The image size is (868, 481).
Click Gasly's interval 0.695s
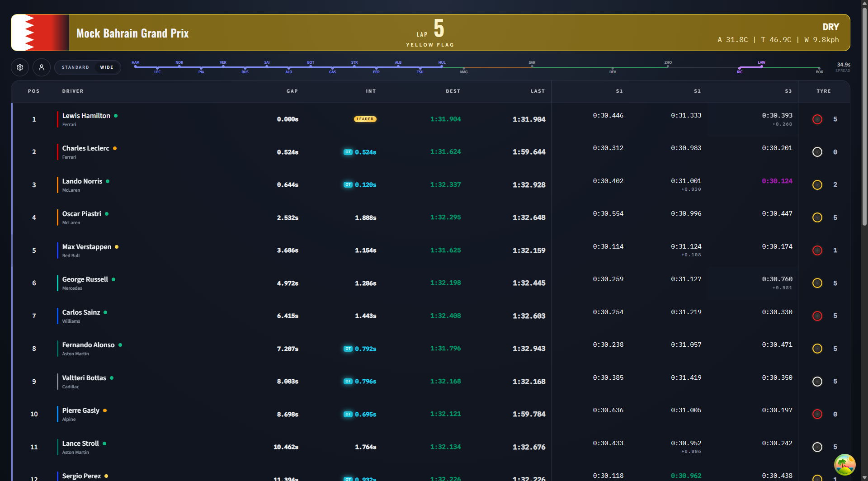[x=365, y=415]
